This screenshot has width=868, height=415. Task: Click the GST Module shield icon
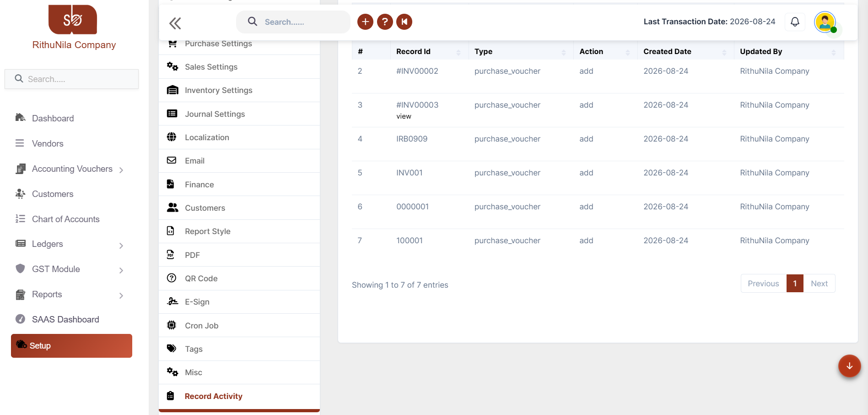[20, 268]
